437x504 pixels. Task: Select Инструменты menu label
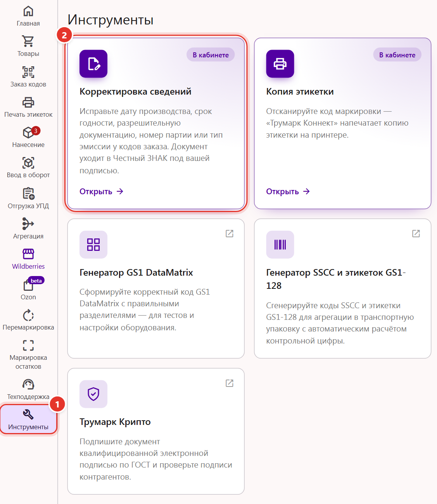[28, 427]
